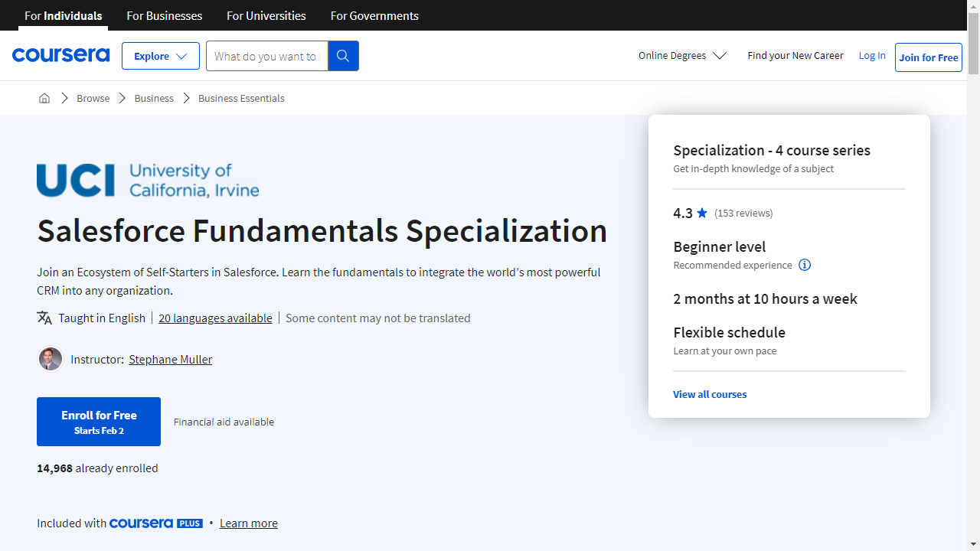Click Financial aid available text

(x=224, y=422)
